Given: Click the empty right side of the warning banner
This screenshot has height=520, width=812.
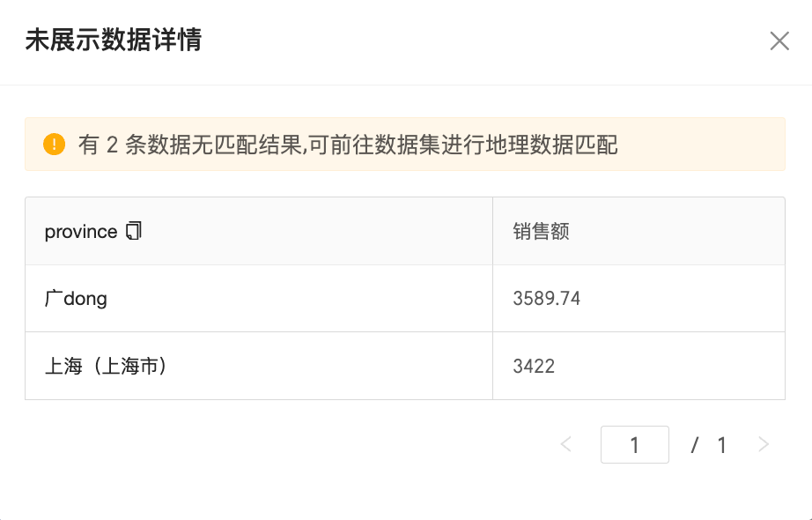Looking at the screenshot, I should (705, 145).
